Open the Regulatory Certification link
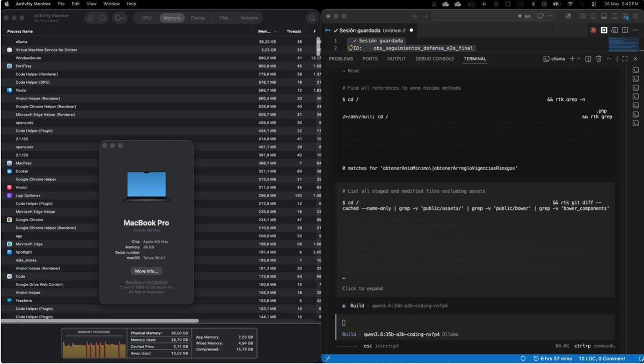 [147, 282]
